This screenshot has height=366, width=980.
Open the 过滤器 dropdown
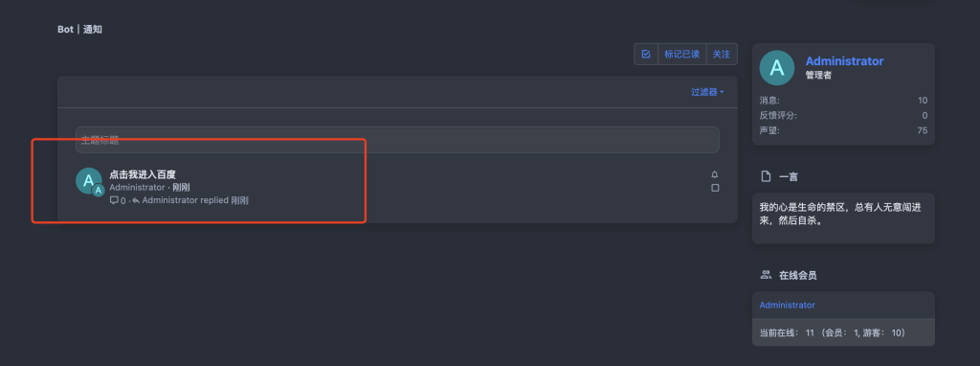point(707,92)
